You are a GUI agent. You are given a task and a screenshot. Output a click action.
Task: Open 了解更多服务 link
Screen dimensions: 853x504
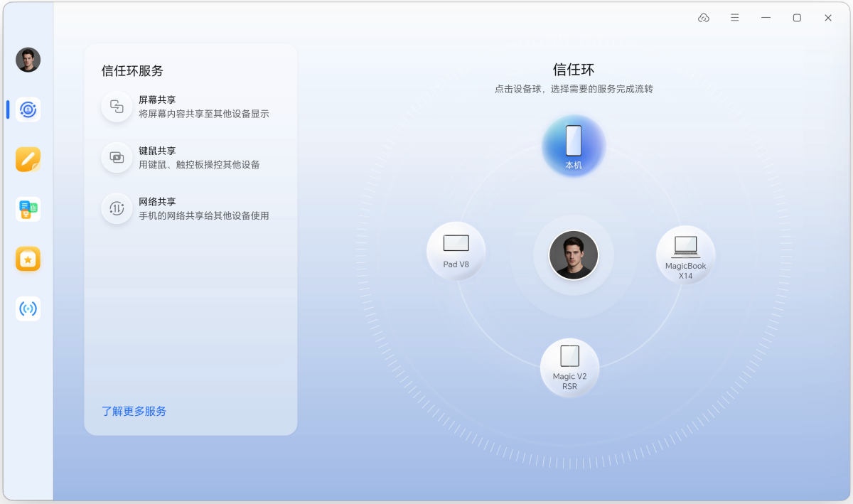134,412
